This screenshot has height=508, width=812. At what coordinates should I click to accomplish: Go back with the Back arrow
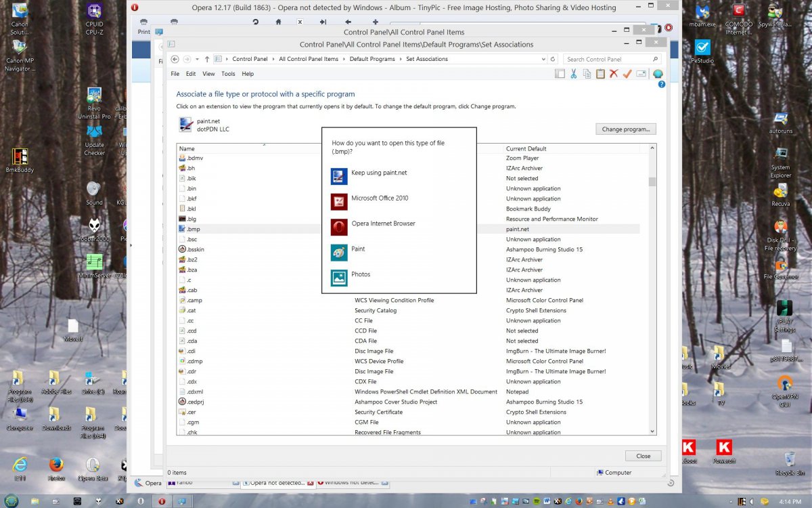[x=175, y=59]
